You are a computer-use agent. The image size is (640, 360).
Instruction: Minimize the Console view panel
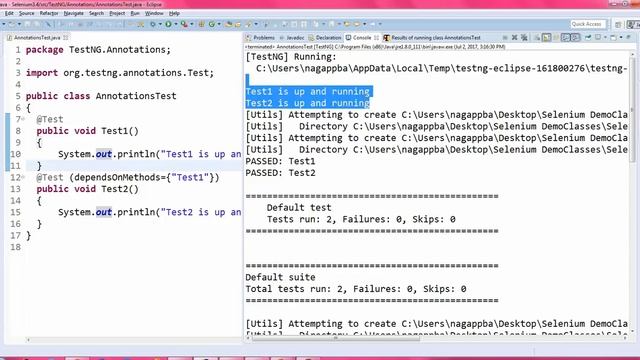[x=628, y=37]
